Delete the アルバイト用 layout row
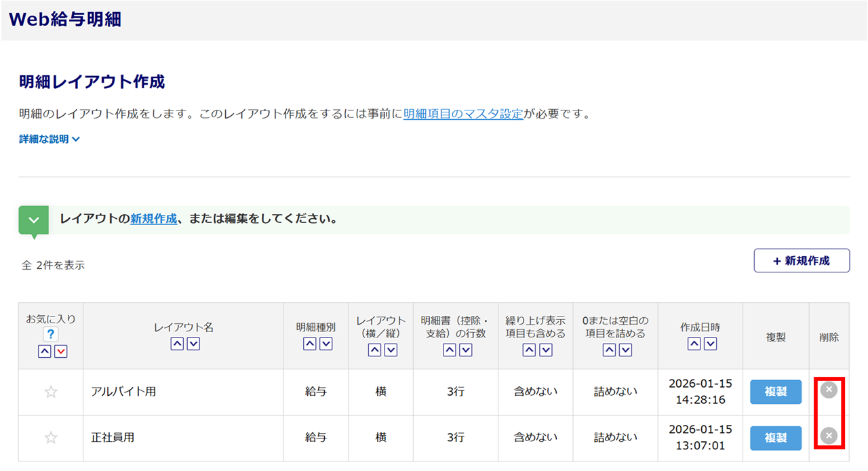Viewport: 868px width, 471px height. coord(829,390)
